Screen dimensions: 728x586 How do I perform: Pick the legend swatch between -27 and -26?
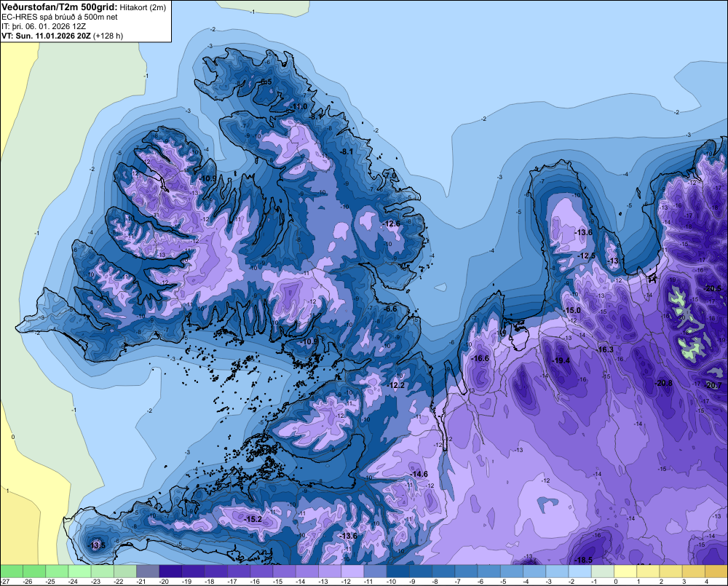click(x=11, y=571)
